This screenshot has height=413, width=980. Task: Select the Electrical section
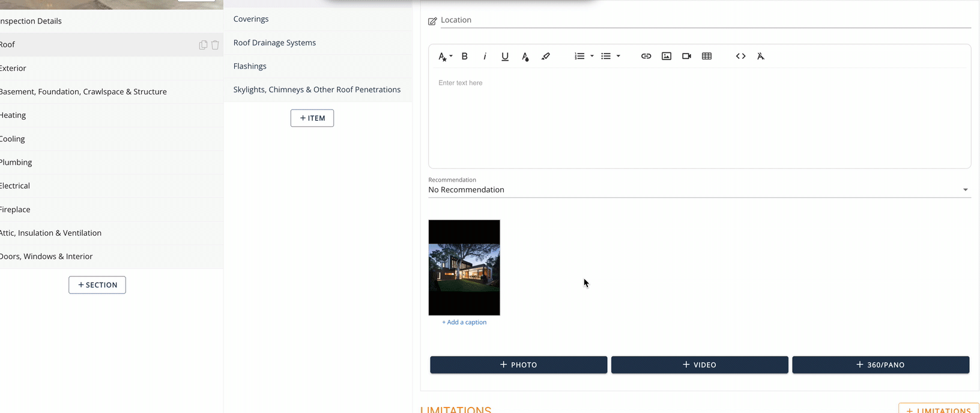point(15,186)
